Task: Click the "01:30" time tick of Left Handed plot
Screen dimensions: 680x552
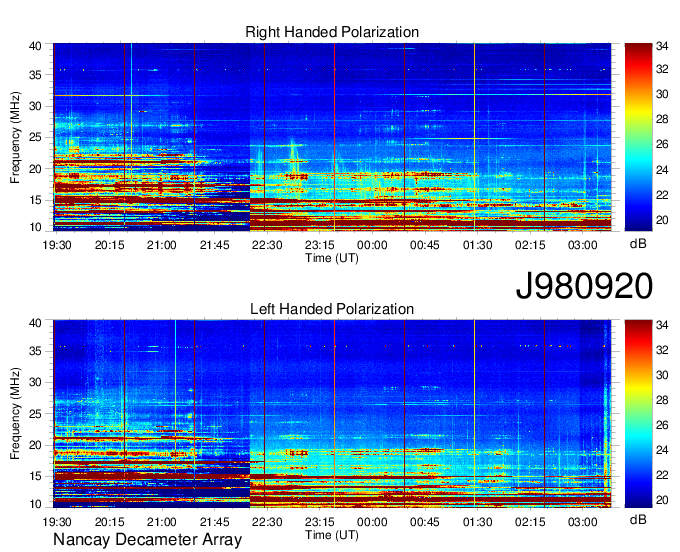Action: click(x=477, y=522)
